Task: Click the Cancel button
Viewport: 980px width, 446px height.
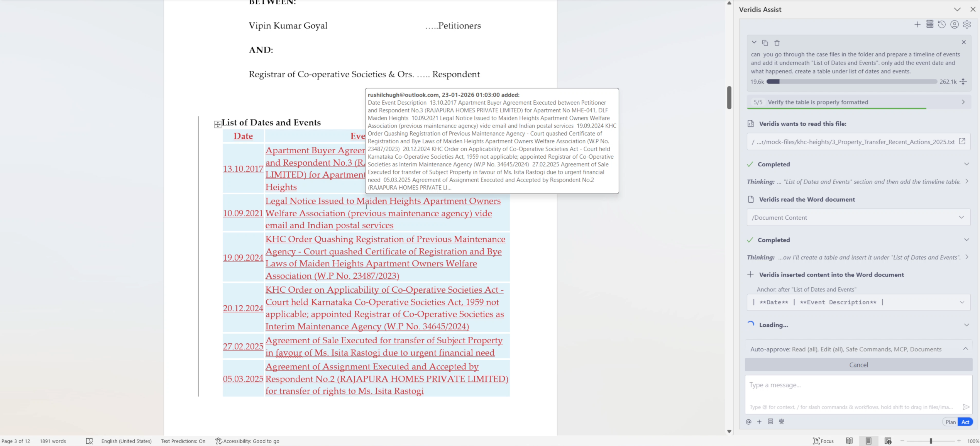Action: coord(858,365)
